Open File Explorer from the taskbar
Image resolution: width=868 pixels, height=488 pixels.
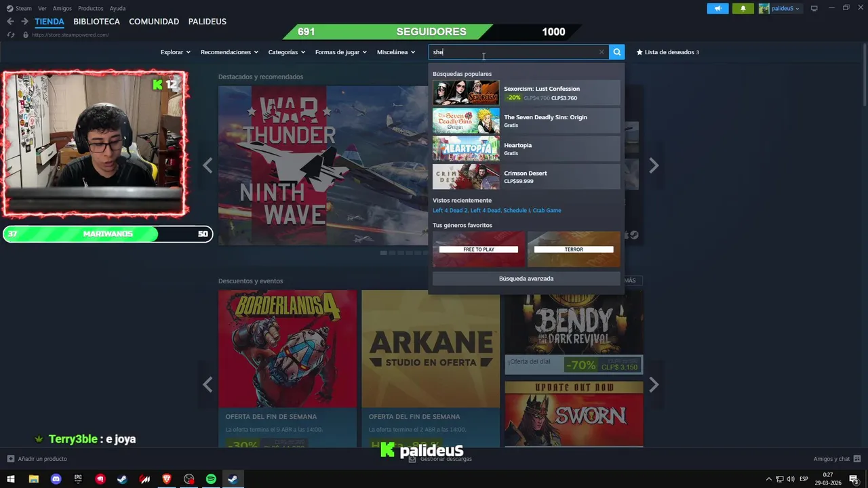click(33, 479)
